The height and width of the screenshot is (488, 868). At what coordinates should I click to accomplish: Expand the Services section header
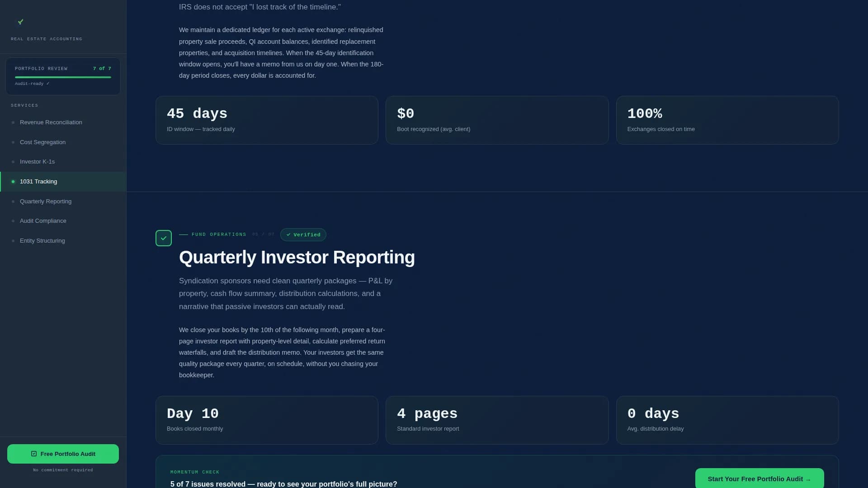(x=24, y=105)
